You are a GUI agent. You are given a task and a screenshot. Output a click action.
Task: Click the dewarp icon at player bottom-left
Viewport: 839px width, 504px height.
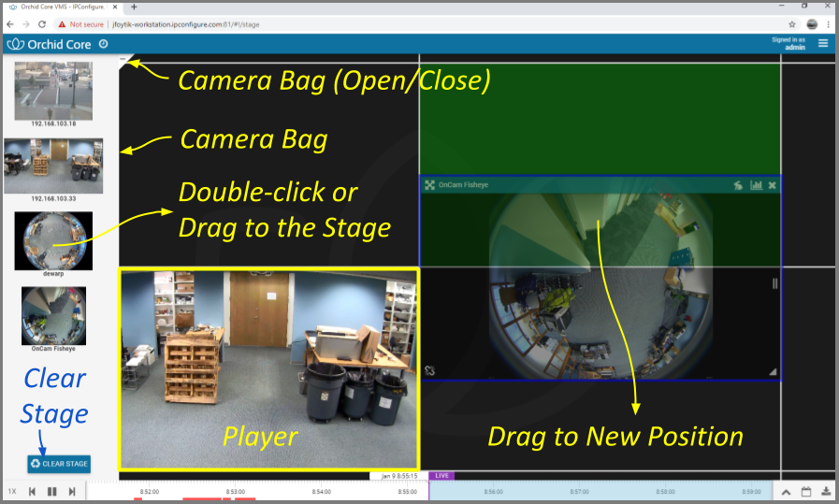click(x=429, y=370)
